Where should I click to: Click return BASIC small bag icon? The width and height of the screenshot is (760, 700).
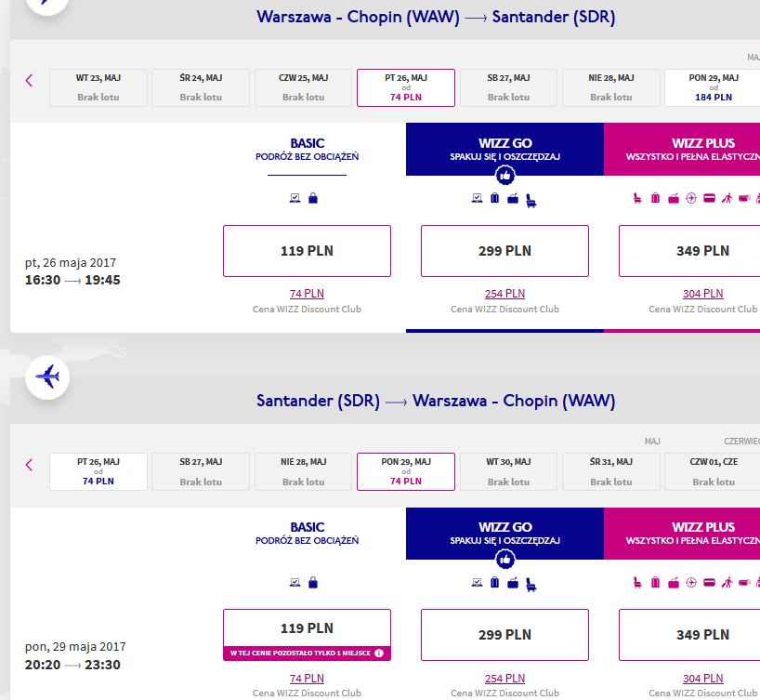coord(313,582)
